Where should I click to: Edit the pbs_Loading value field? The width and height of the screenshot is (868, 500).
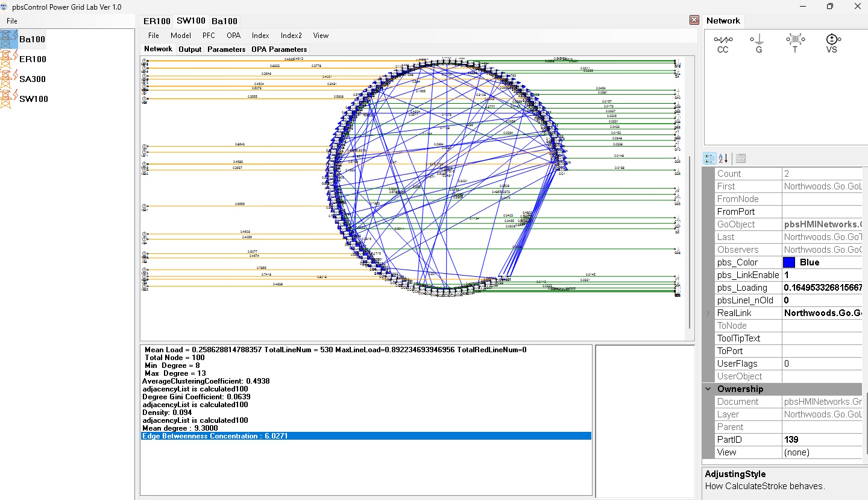[x=822, y=288]
